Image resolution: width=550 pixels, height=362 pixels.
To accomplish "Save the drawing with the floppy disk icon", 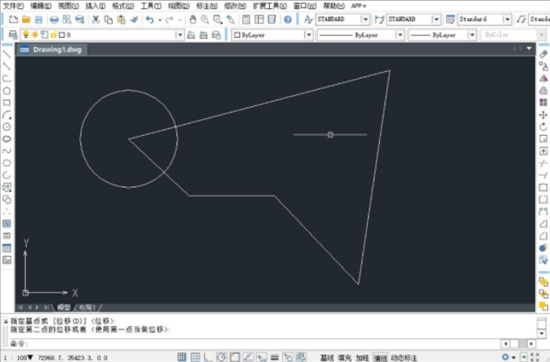I will tap(39, 19).
